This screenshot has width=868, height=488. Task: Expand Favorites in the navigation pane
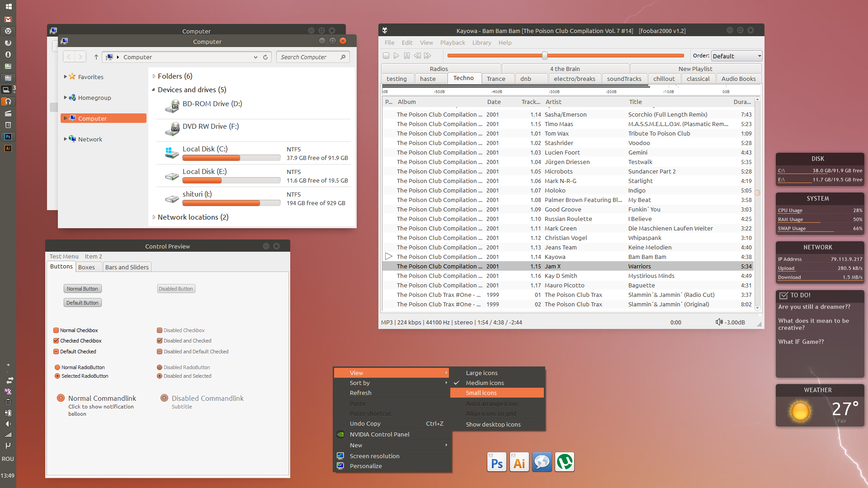(x=66, y=77)
